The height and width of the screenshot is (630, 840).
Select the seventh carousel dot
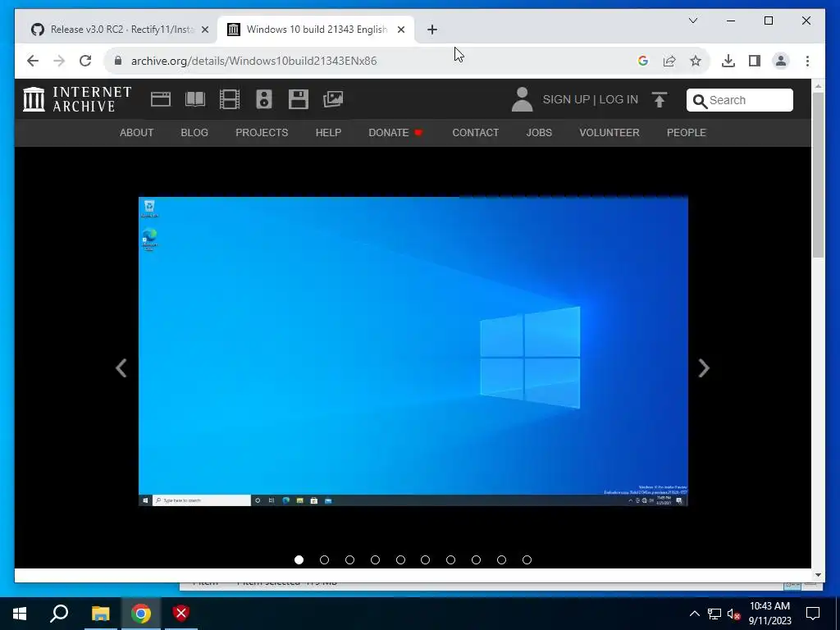[x=450, y=559]
